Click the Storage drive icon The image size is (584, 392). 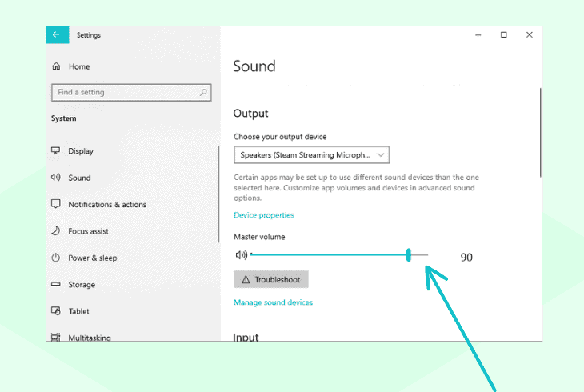(x=55, y=284)
